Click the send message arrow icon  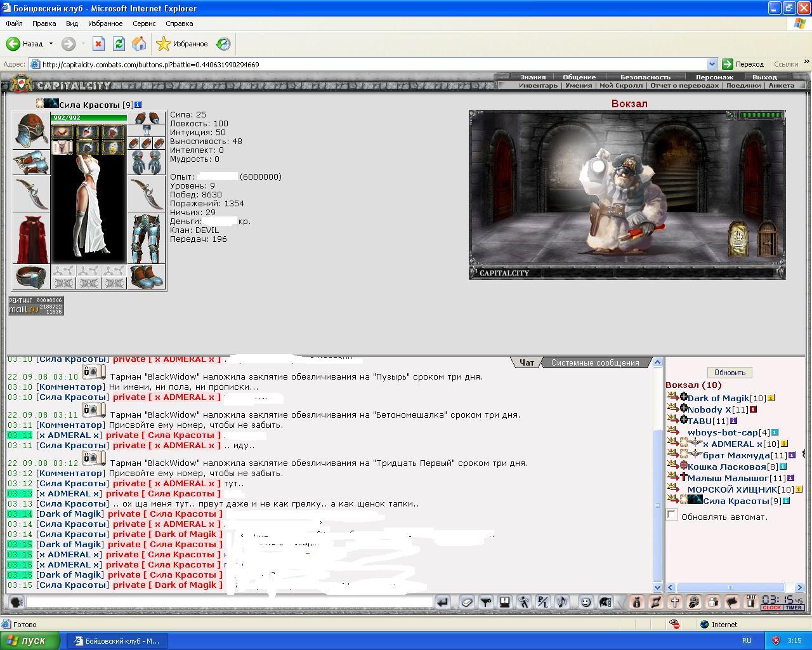(442, 602)
